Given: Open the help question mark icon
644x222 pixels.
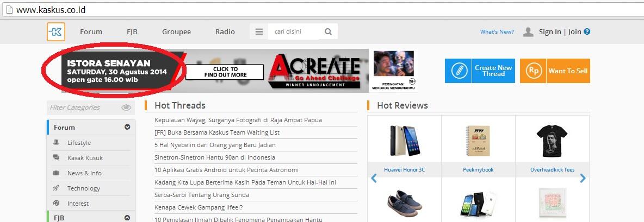Looking at the screenshot, I should tap(587, 31).
